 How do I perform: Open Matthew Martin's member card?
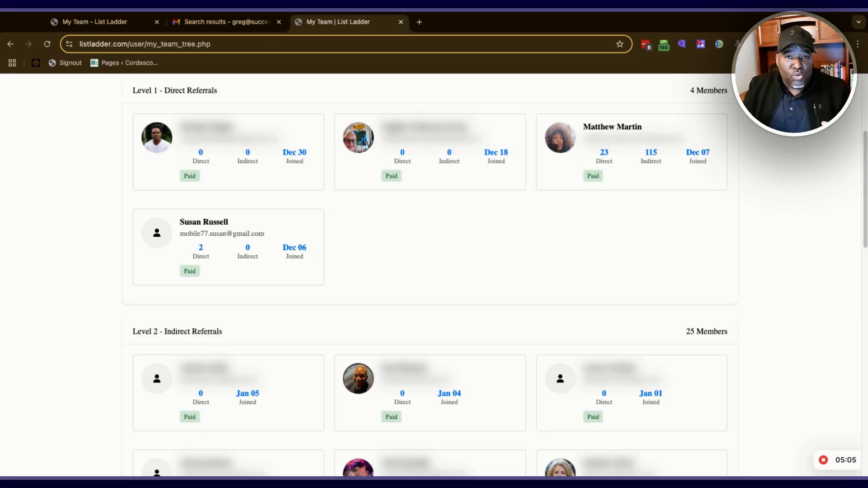tap(612, 127)
